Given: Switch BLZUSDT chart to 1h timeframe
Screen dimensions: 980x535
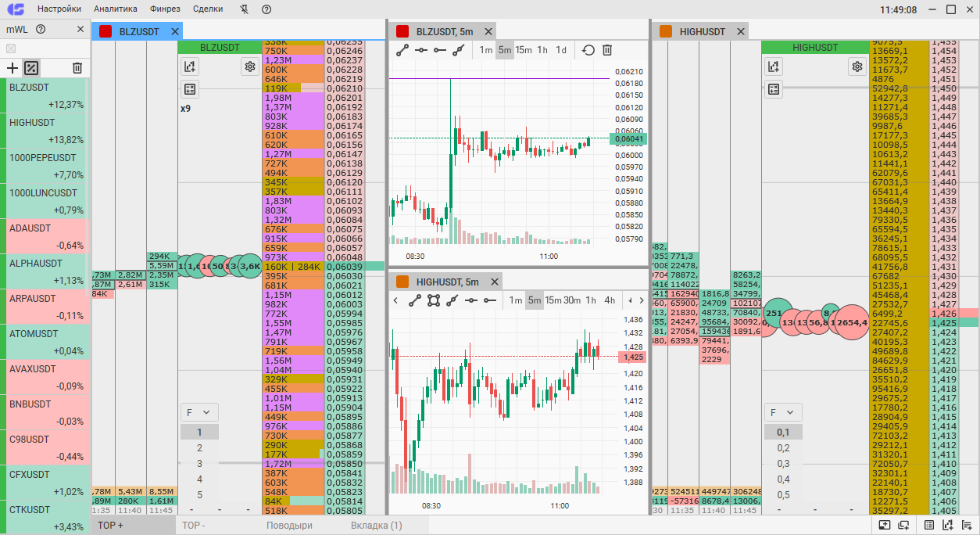Looking at the screenshot, I should (x=542, y=50).
